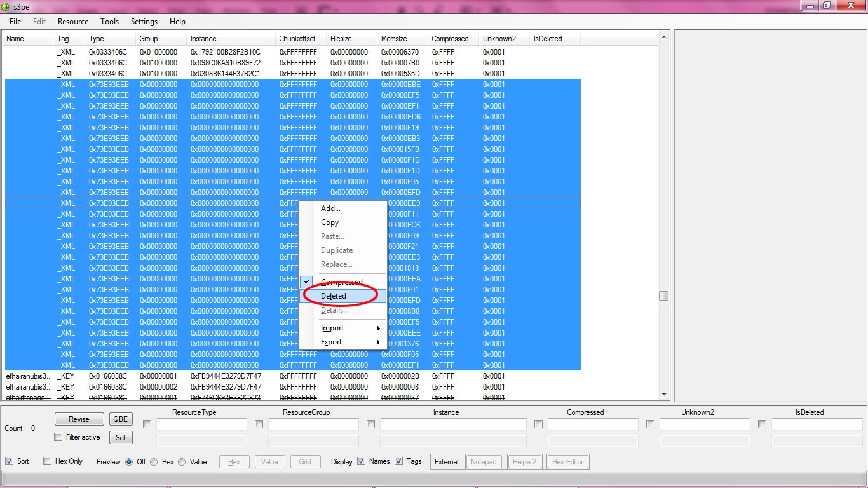Uncheck the Names display option
868x488 pixels.
[360, 461]
